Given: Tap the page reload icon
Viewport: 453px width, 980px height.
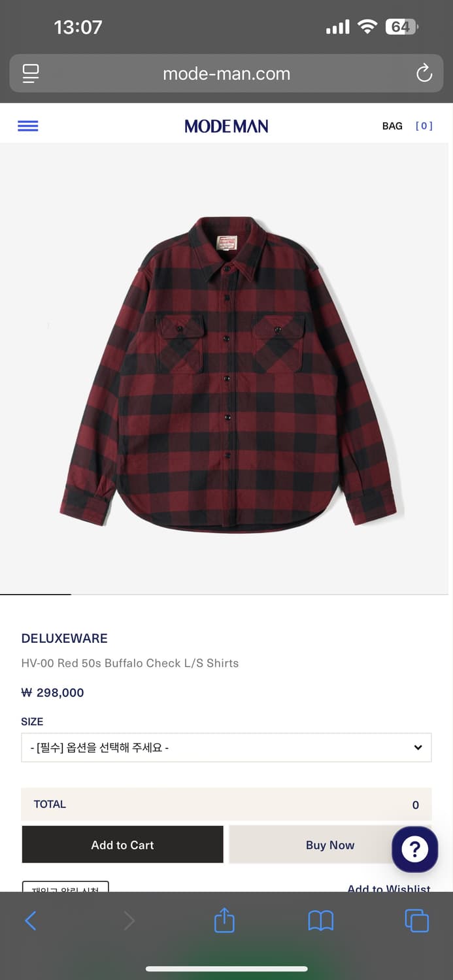Looking at the screenshot, I should [424, 73].
